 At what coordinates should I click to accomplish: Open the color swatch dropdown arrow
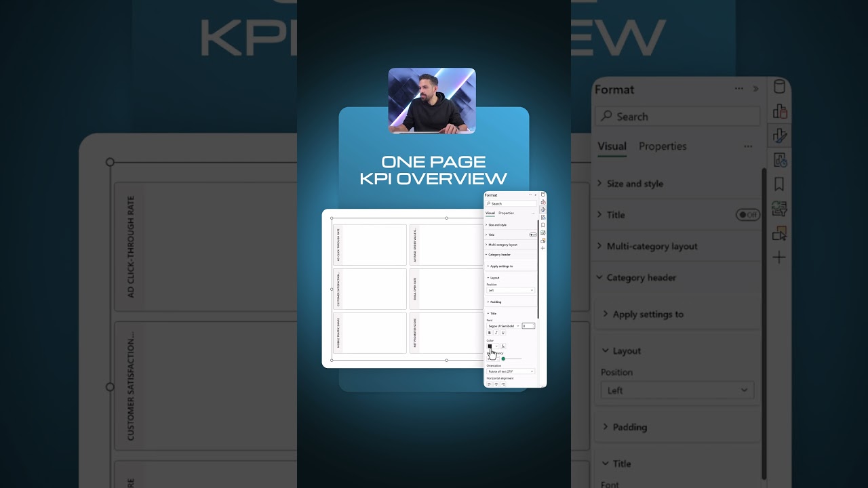(x=496, y=346)
